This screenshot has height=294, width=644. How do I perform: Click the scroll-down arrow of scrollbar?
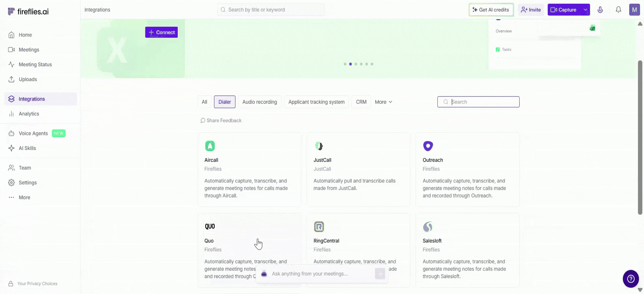pyautogui.click(x=640, y=290)
